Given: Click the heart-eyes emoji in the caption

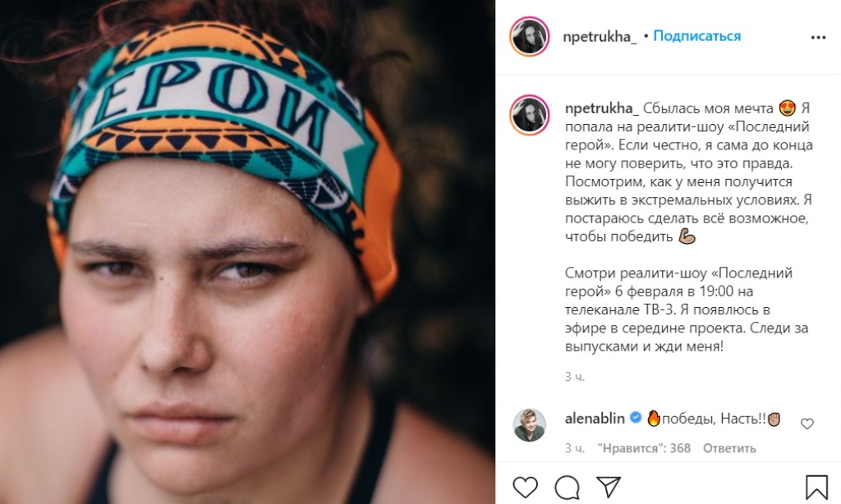Looking at the screenshot, I should (x=787, y=108).
